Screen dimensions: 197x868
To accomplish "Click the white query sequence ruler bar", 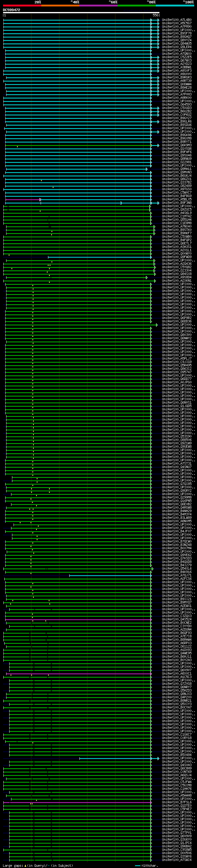I will point(81,13).
